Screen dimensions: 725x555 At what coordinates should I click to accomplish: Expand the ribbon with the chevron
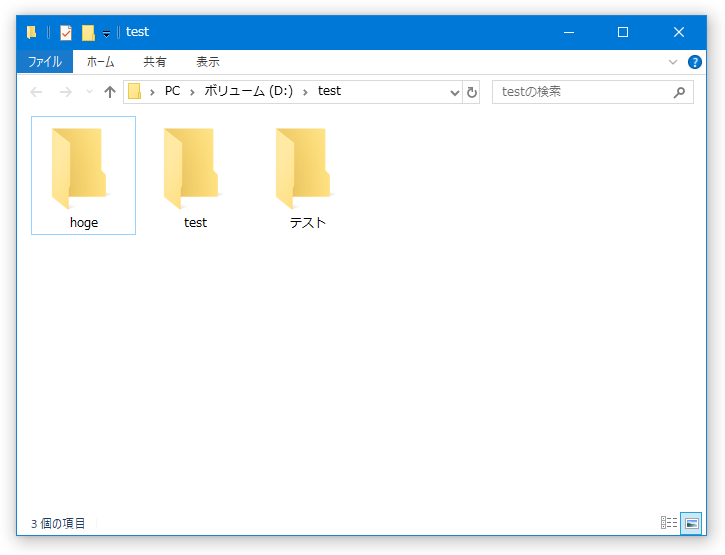pyautogui.click(x=673, y=62)
